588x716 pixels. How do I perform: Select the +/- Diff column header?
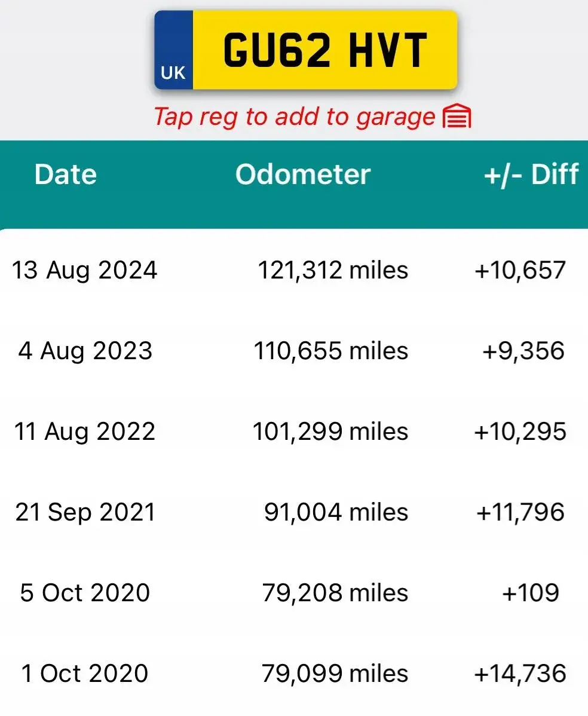(531, 175)
